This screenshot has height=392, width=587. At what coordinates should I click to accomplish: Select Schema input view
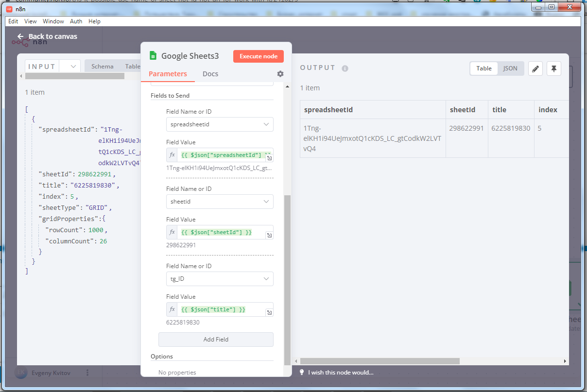(x=103, y=67)
